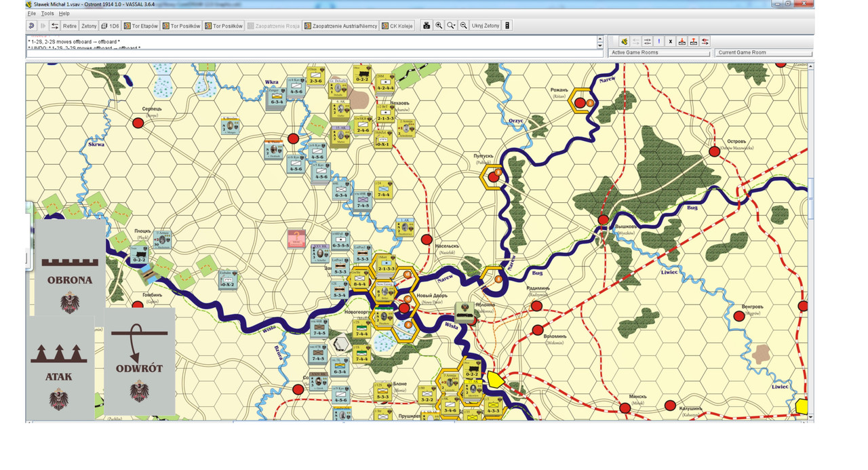Viewport: 868px width, 470px height.
Task: Click the Żetony pieces button
Action: [89, 26]
